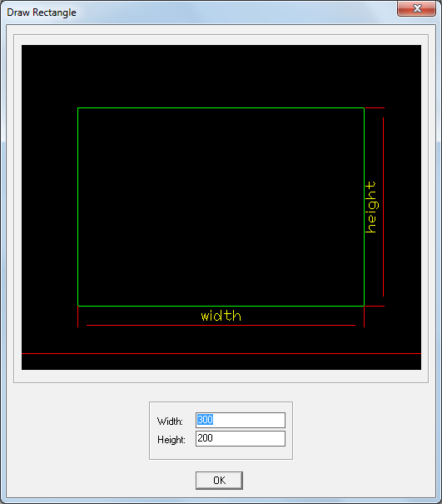442x504 pixels.
Task: Click the yellow 'width' label in preview
Action: (221, 316)
